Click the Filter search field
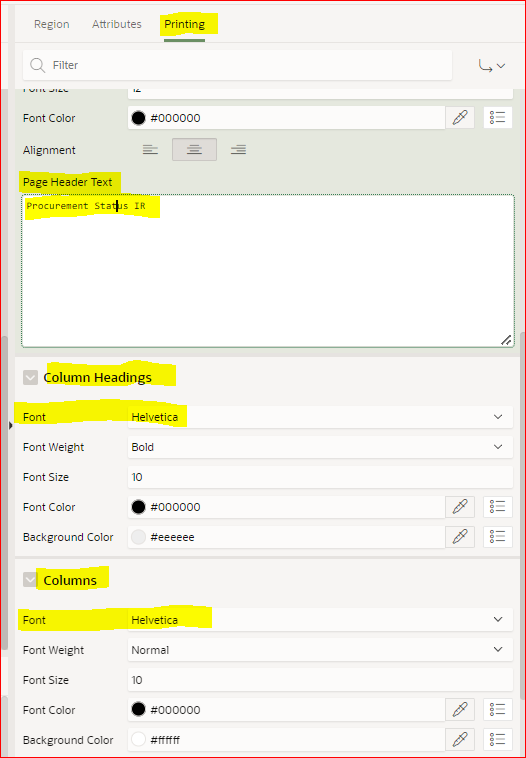Screen dimensions: 526x758 [237, 65]
